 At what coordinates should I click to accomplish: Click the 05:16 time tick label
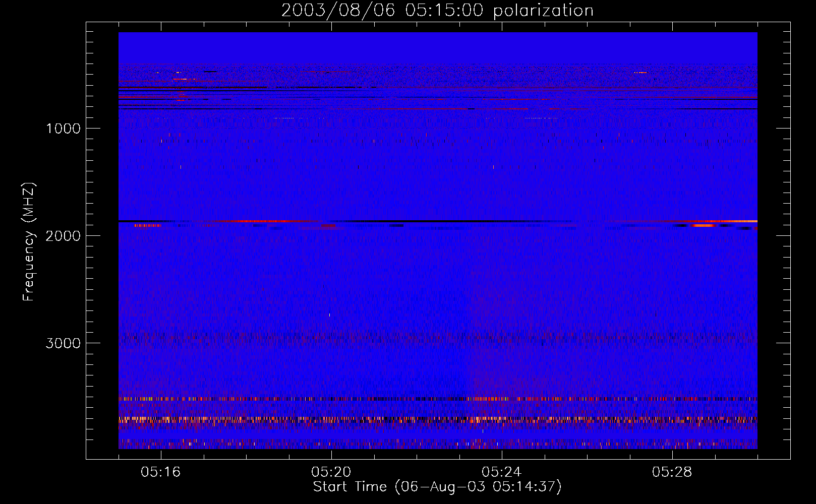pyautogui.click(x=161, y=472)
